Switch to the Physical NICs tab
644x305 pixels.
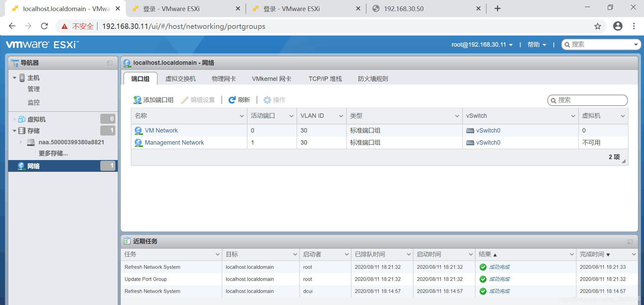pos(224,79)
